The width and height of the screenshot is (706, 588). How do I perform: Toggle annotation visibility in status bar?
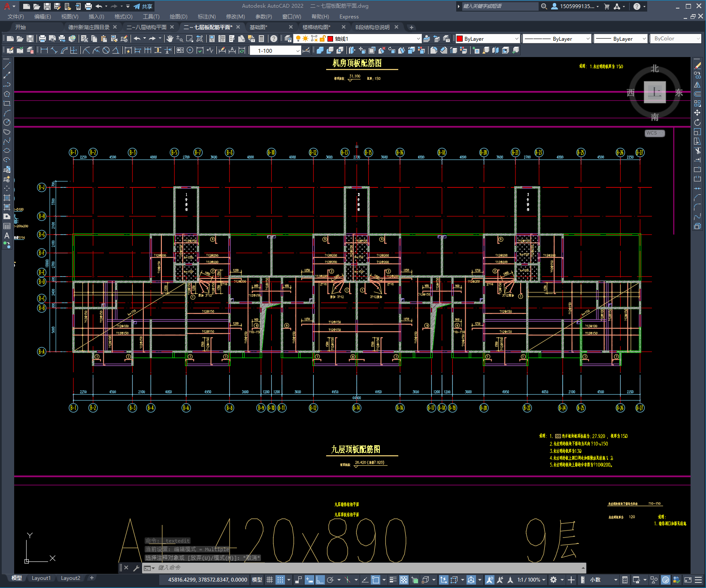click(490, 580)
